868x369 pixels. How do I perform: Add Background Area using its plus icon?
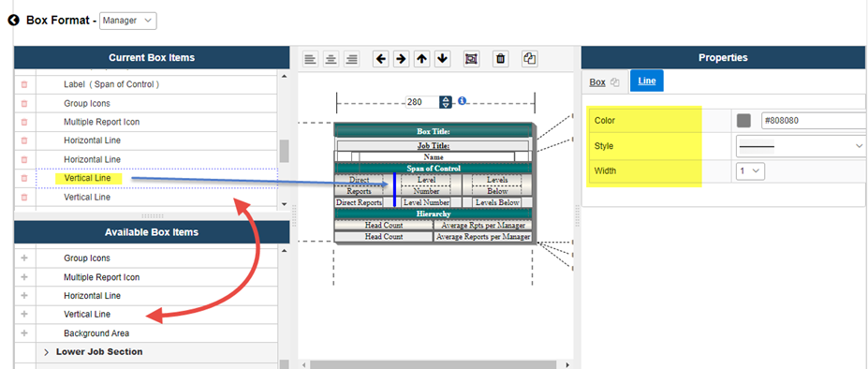coord(24,333)
